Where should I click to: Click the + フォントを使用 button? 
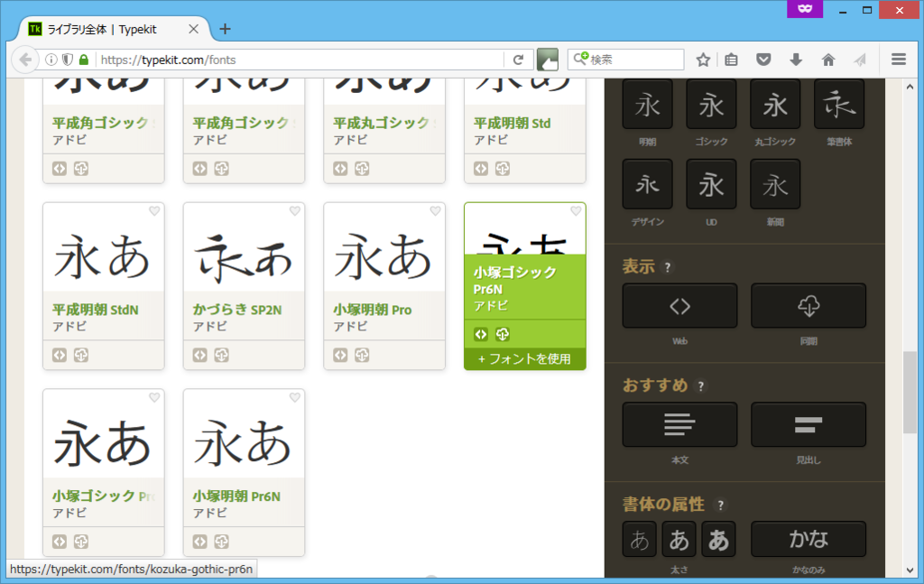coord(524,359)
